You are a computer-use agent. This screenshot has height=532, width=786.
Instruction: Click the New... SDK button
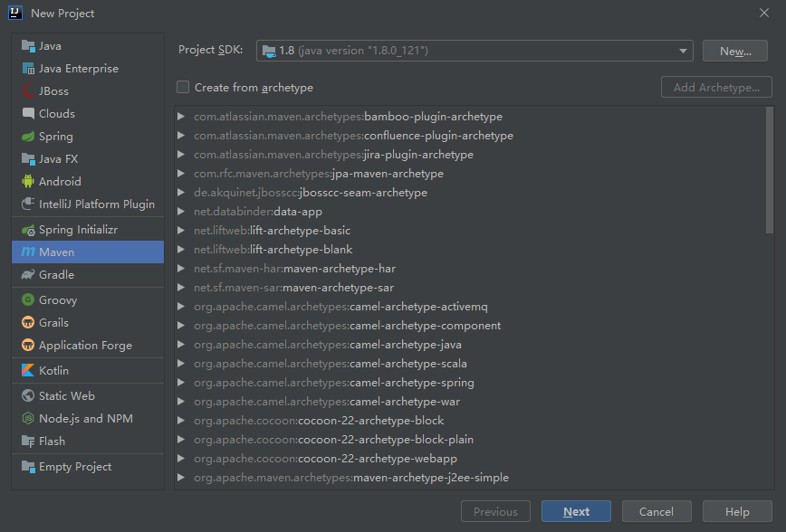pyautogui.click(x=735, y=51)
